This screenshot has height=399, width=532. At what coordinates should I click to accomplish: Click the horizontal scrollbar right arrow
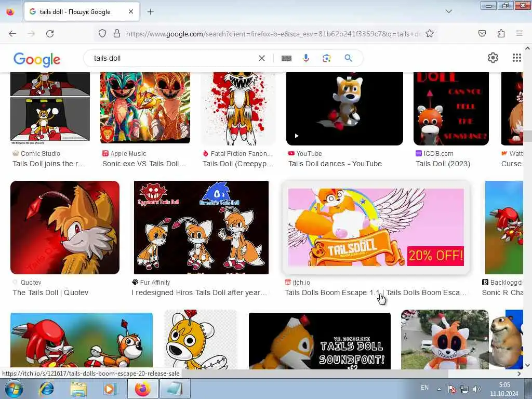(519, 374)
